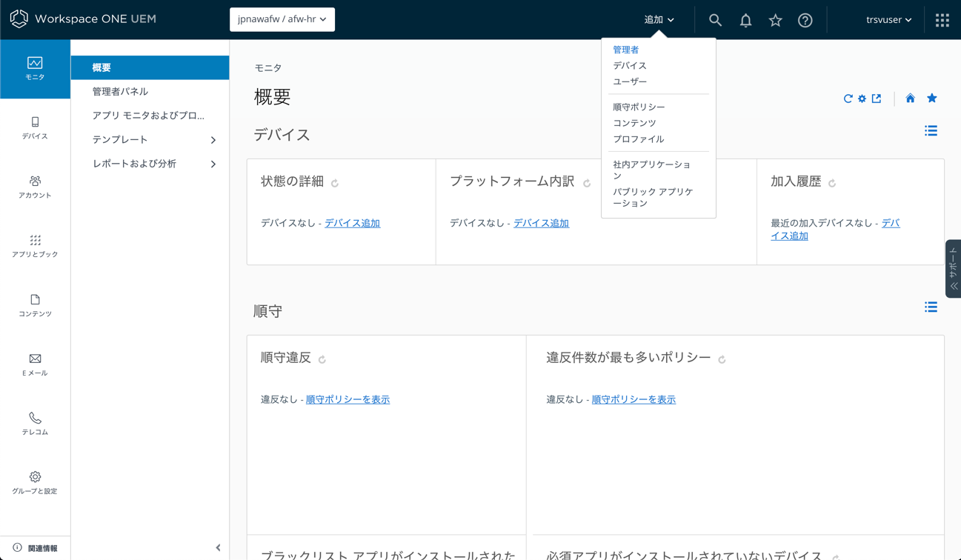Click the search magnifier icon
961x560 pixels.
715,20
